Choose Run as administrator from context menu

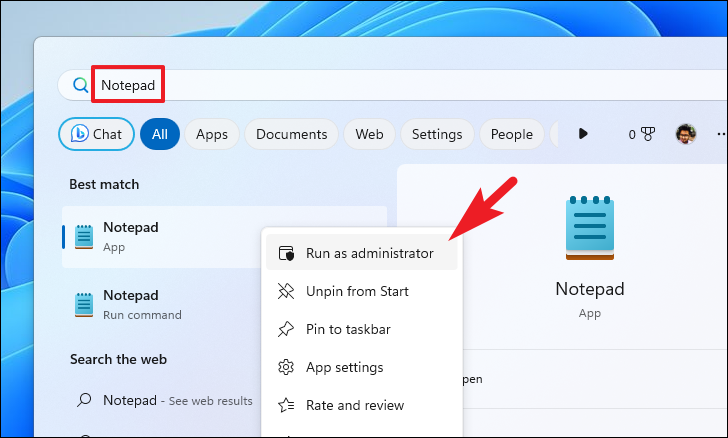[362, 254]
